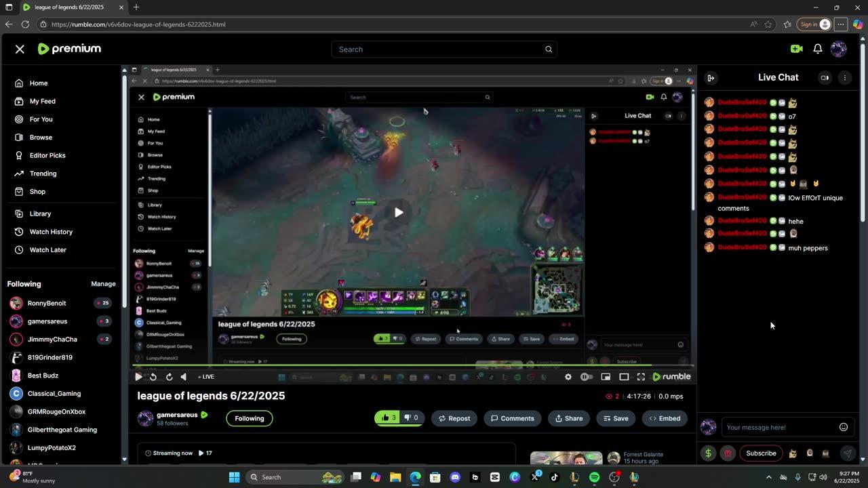
Task: Click the Rumble logo in the player bar
Action: click(x=671, y=377)
